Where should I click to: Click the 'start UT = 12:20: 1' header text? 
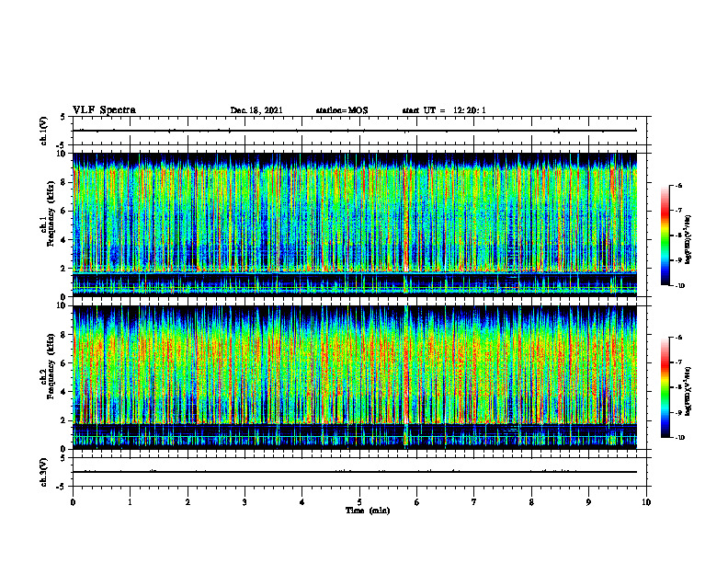[x=444, y=110]
